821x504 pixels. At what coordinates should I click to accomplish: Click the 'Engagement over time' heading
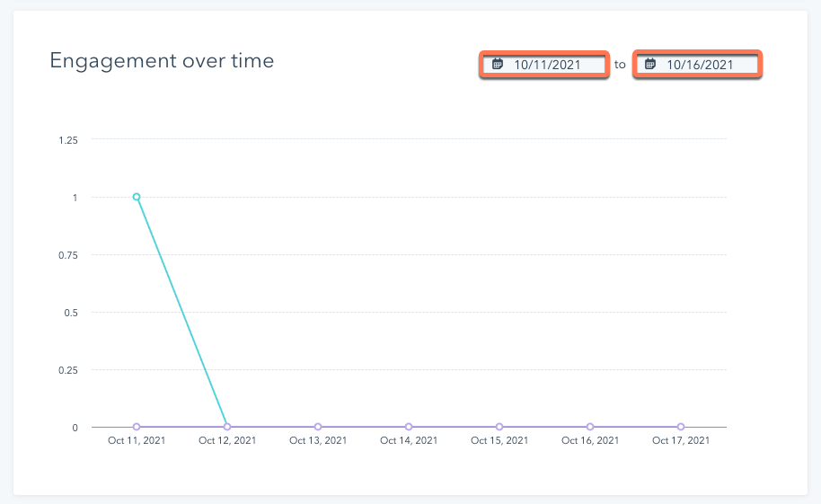pyautogui.click(x=162, y=61)
